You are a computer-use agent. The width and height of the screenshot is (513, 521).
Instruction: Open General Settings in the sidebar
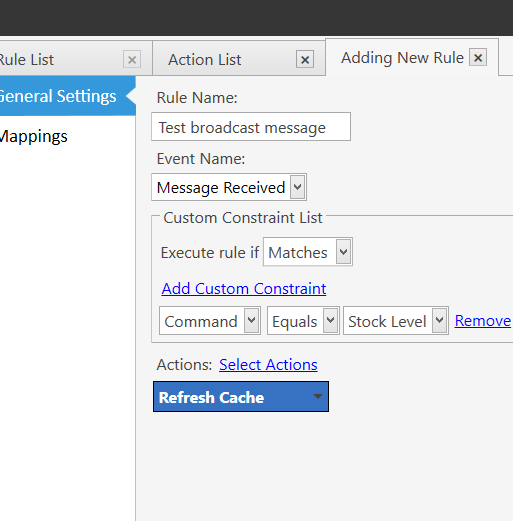(68, 96)
